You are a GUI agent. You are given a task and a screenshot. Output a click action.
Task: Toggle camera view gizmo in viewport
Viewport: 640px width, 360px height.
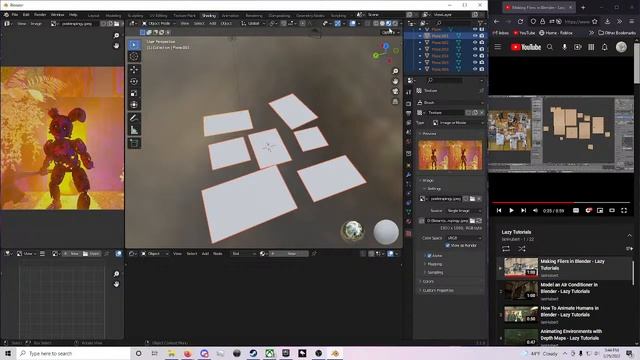pyautogui.click(x=395, y=91)
